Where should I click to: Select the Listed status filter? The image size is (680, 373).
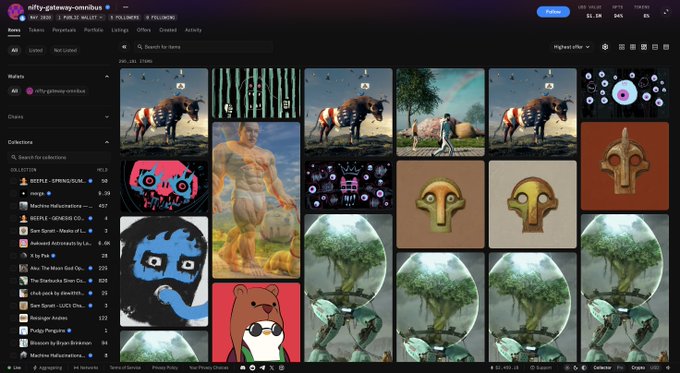36,50
